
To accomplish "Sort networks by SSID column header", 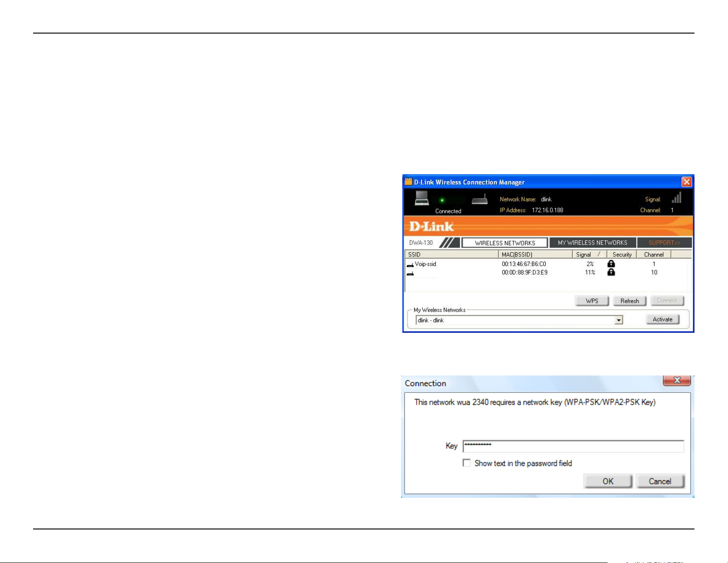I will coord(451,254).
